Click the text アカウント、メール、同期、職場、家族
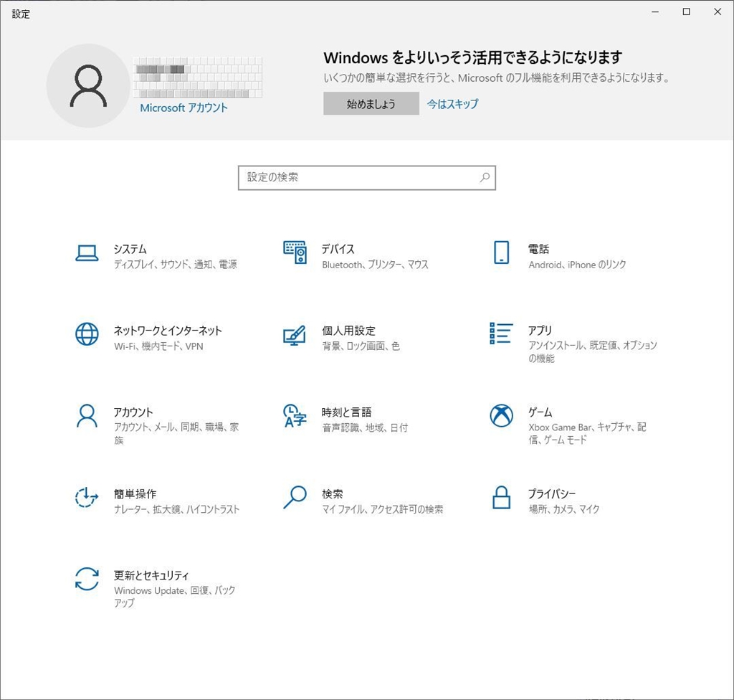 176,433
